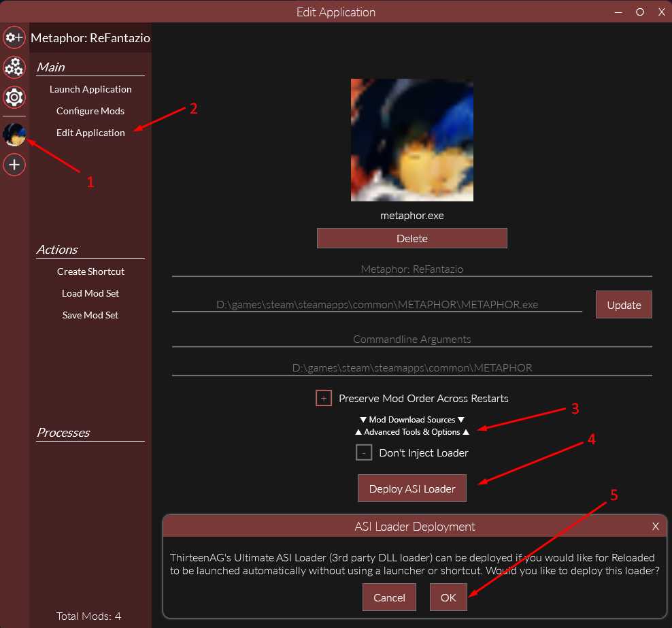This screenshot has height=628, width=672.
Task: Open Configure Mods page
Action: pos(90,111)
